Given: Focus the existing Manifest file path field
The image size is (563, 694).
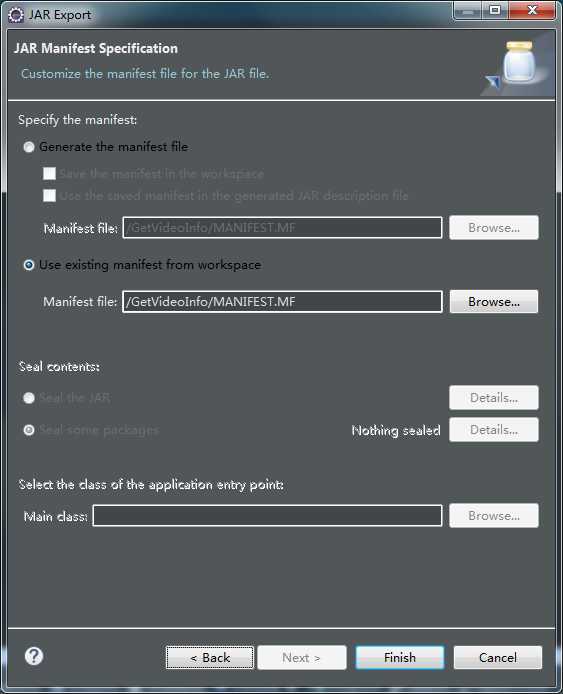Looking at the screenshot, I should (x=282, y=301).
